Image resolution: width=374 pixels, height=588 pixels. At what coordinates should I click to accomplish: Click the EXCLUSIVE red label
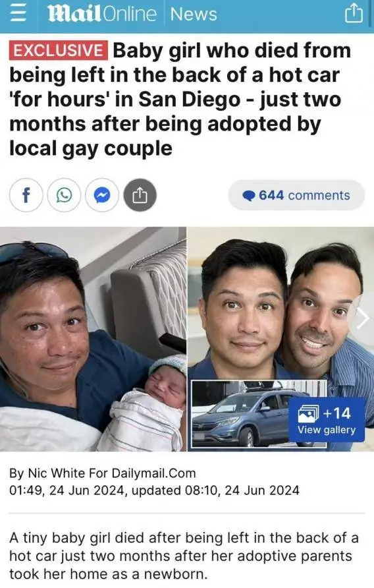tap(59, 50)
